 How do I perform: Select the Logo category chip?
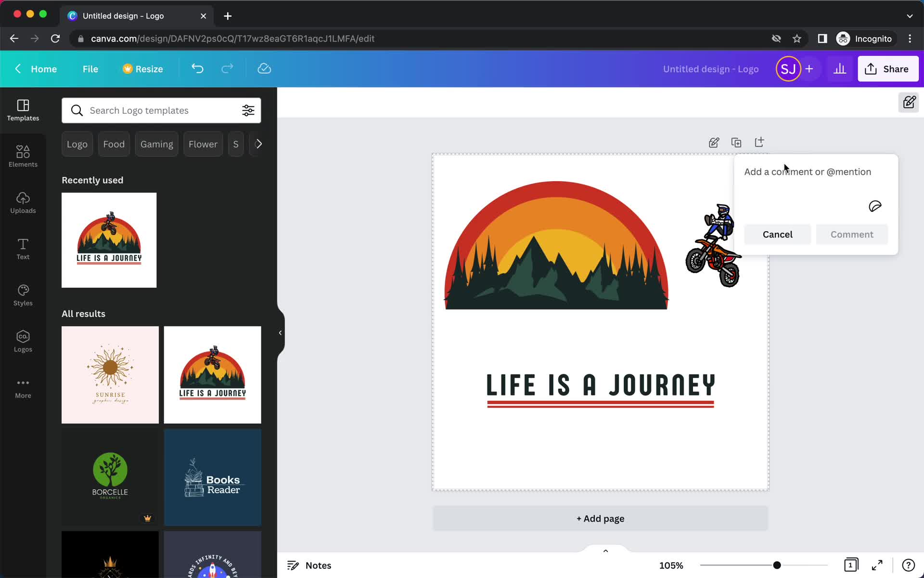[77, 144]
